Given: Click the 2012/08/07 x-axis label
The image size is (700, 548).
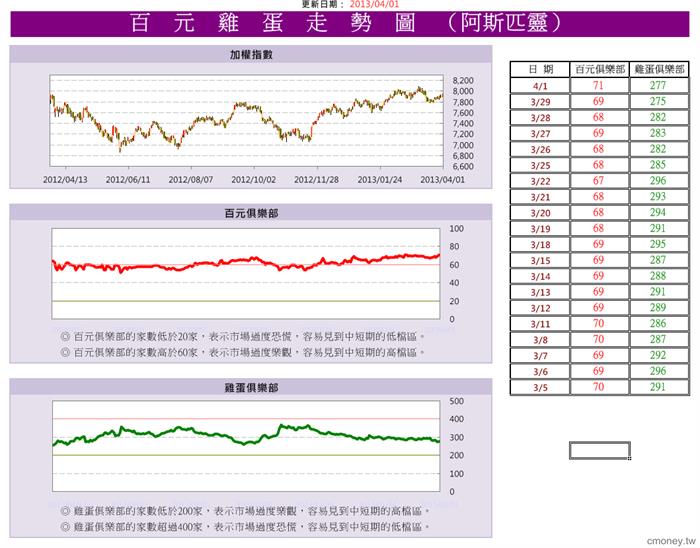Looking at the screenshot, I should [x=191, y=179].
